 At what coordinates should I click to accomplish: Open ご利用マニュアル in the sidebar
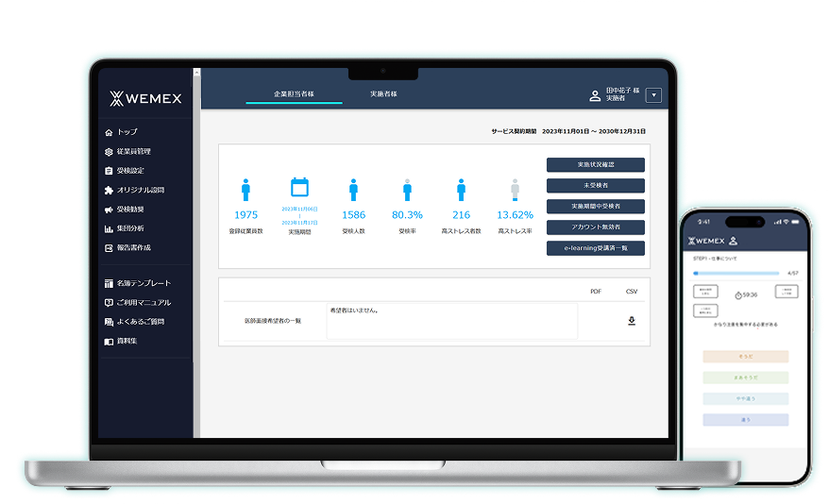(143, 302)
